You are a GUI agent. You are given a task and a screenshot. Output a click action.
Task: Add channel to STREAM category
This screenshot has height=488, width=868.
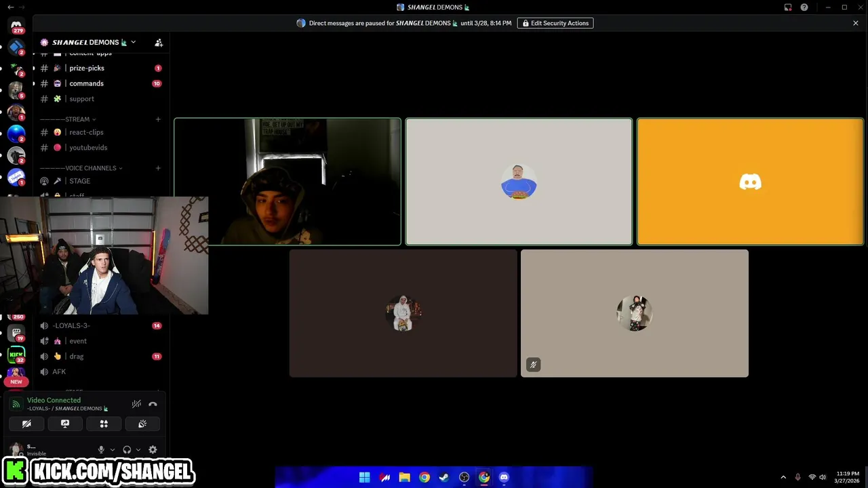point(158,119)
